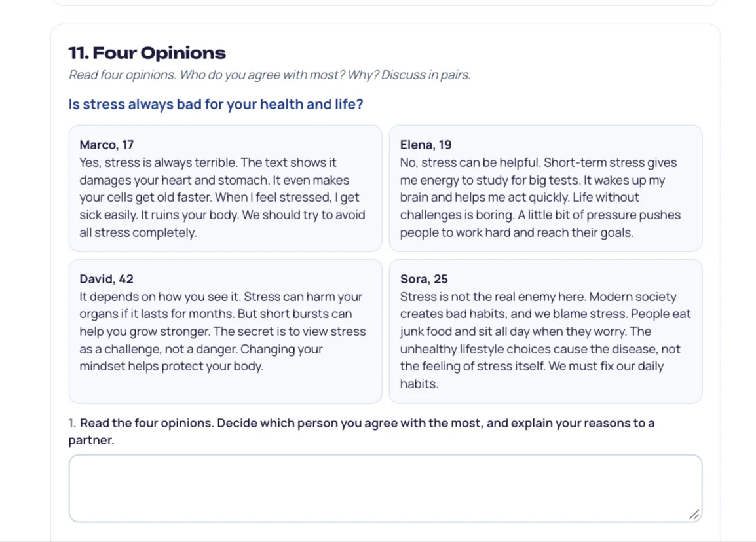Select David, 42 opinion card
The height and width of the screenshot is (542, 756).
click(x=225, y=331)
